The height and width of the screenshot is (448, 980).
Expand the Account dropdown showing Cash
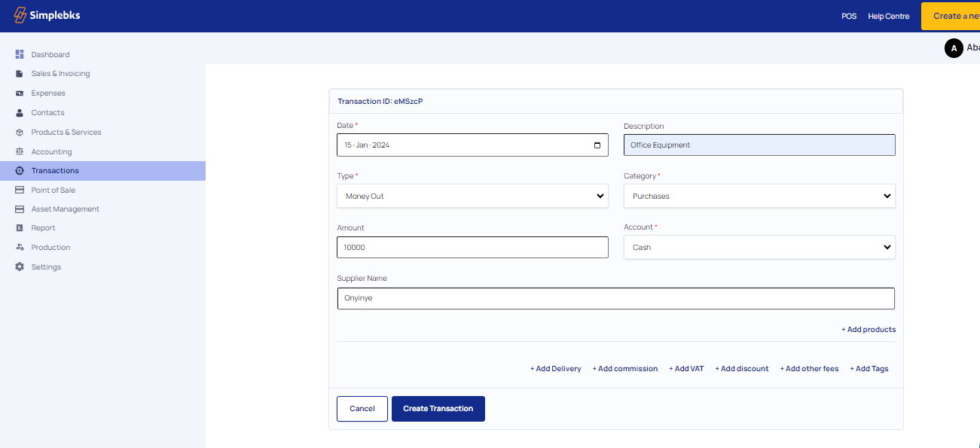pyautogui.click(x=759, y=247)
